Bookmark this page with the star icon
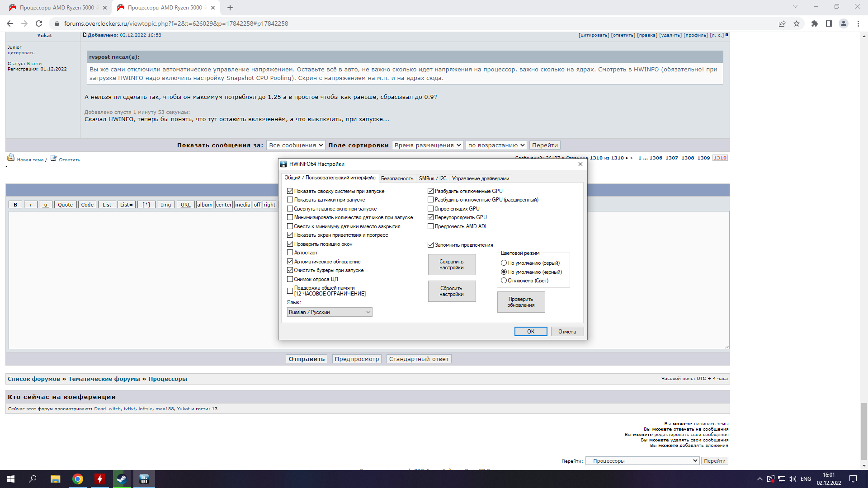This screenshot has height=488, width=868. coord(797,23)
